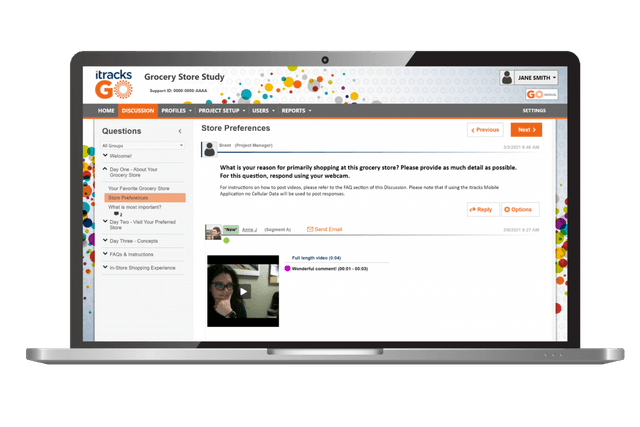640x427 pixels.
Task: Click the Jane Smith user avatar
Action: pyautogui.click(x=508, y=78)
